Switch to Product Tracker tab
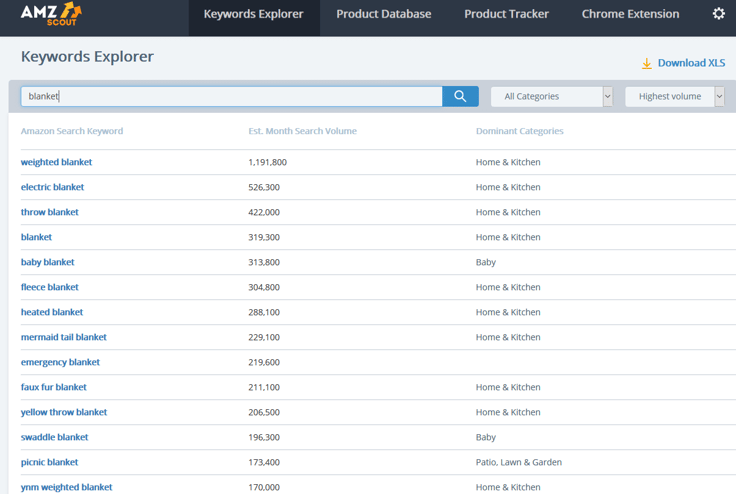The width and height of the screenshot is (736, 494). coord(506,14)
